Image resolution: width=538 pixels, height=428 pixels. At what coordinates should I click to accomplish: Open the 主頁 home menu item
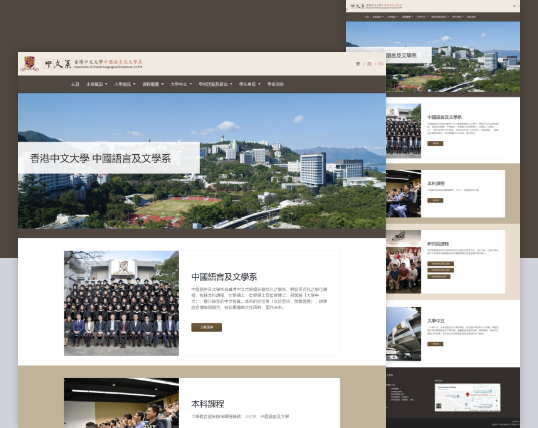pos(75,84)
